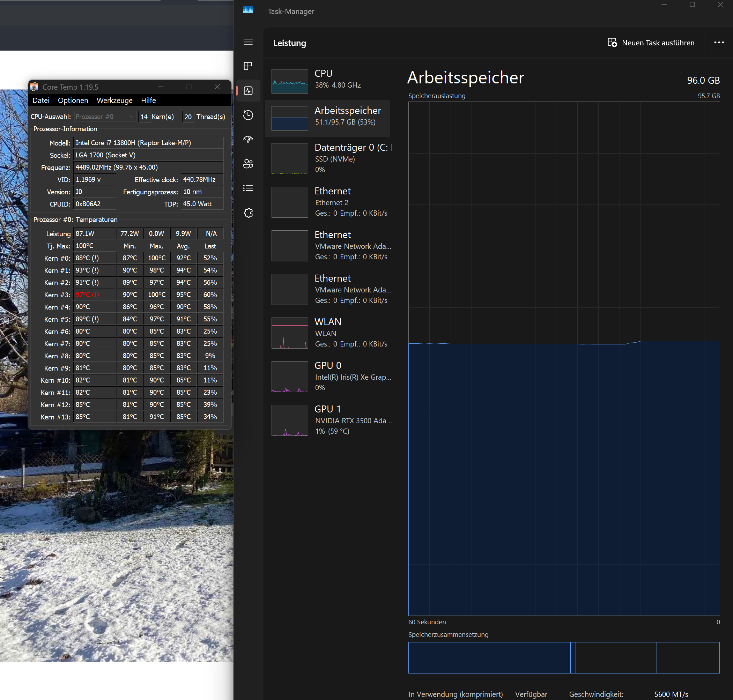Open the App history clock icon
This screenshot has height=700, width=733.
[248, 115]
